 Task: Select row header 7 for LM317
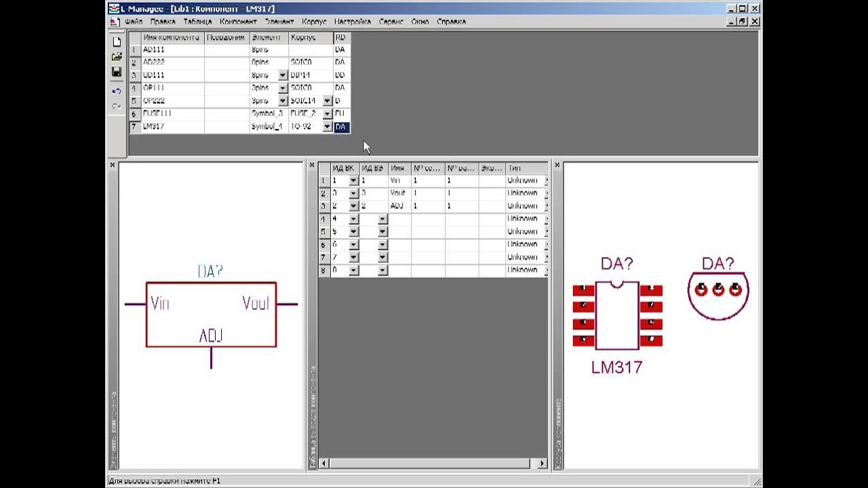[x=134, y=127]
